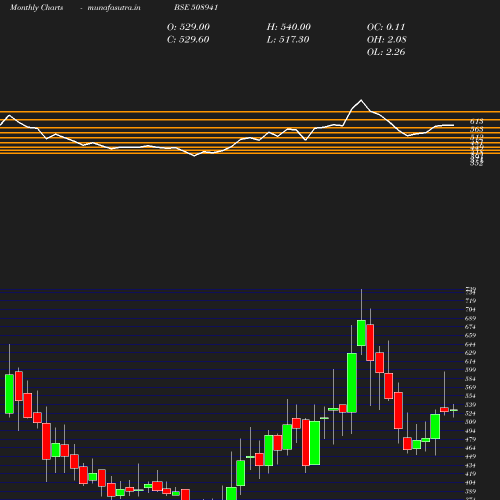Click the 719 price axis label
Screen dimensions: 500x500
470,301
